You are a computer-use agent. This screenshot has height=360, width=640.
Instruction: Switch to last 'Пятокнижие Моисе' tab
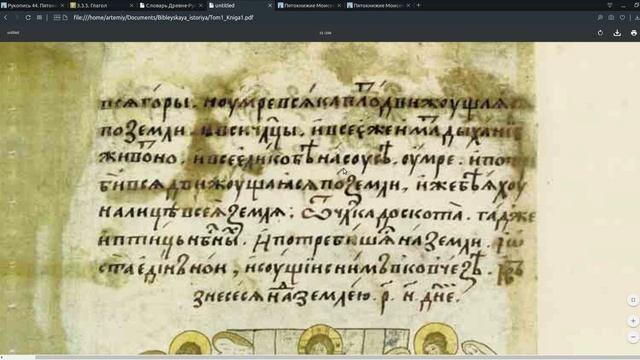[x=378, y=5]
